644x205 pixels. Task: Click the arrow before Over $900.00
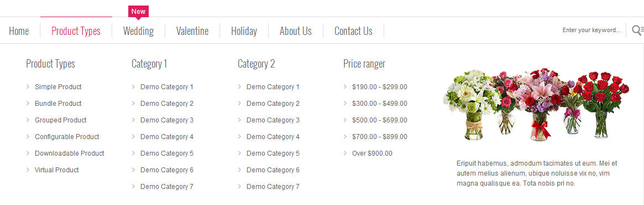click(x=345, y=153)
